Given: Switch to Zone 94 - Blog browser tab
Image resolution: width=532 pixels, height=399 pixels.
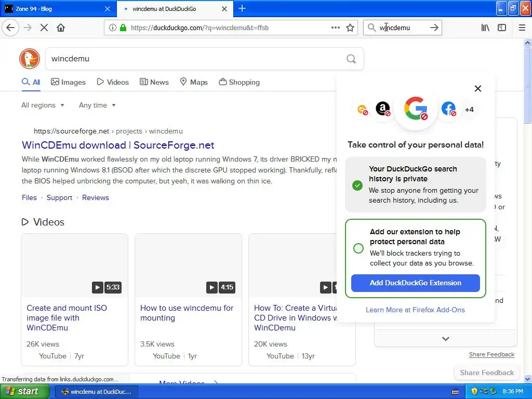Looking at the screenshot, I should coord(58,9).
